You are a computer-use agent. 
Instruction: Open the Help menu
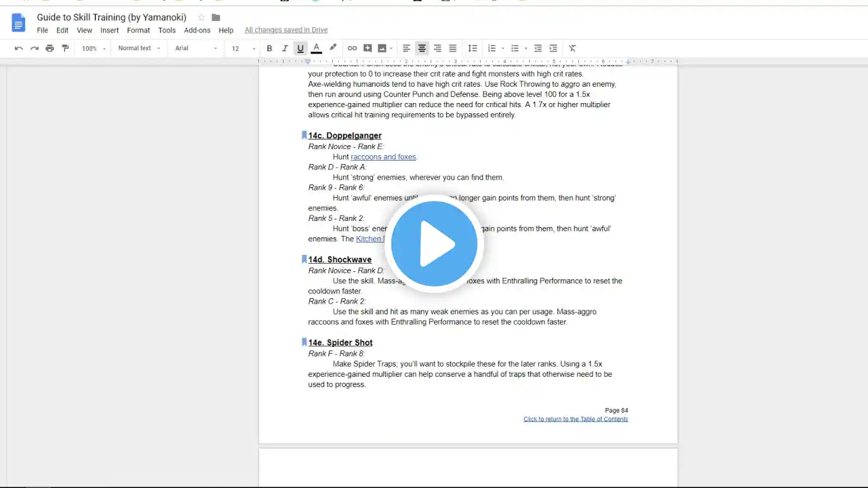coord(226,30)
